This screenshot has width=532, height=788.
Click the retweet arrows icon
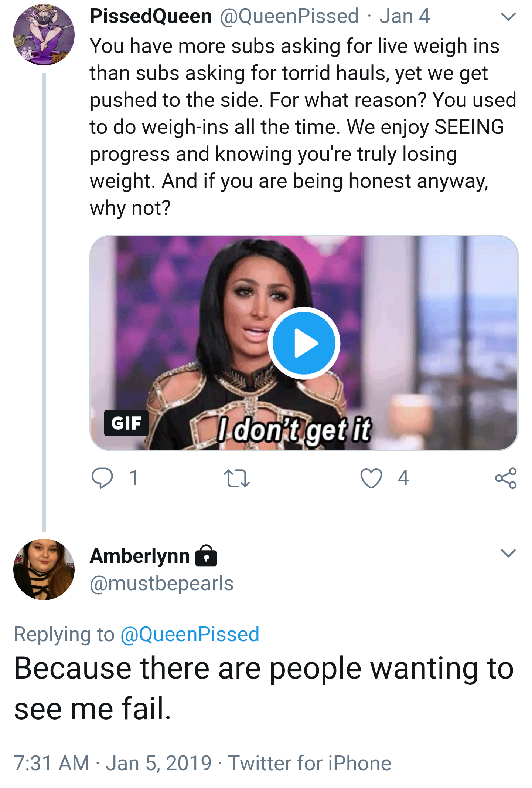click(237, 478)
